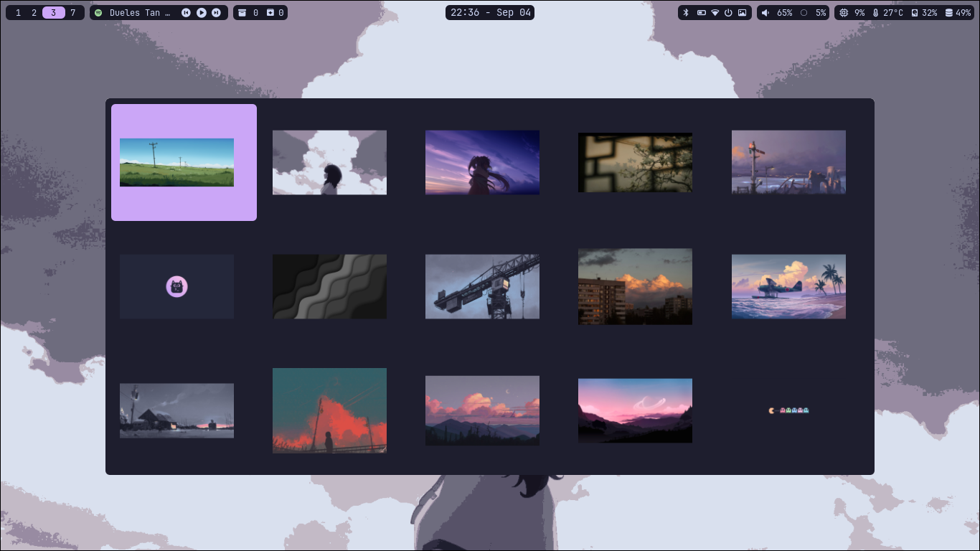Click the 9% CPU usage value
Viewport: 980px width, 551px height.
[859, 13]
